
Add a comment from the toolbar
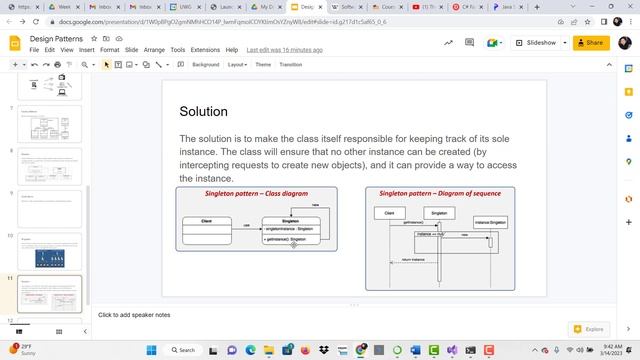pyautogui.click(x=180, y=64)
